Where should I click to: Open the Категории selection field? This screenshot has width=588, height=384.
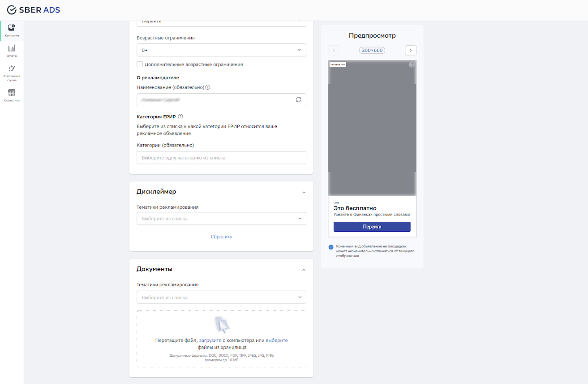[x=221, y=157]
